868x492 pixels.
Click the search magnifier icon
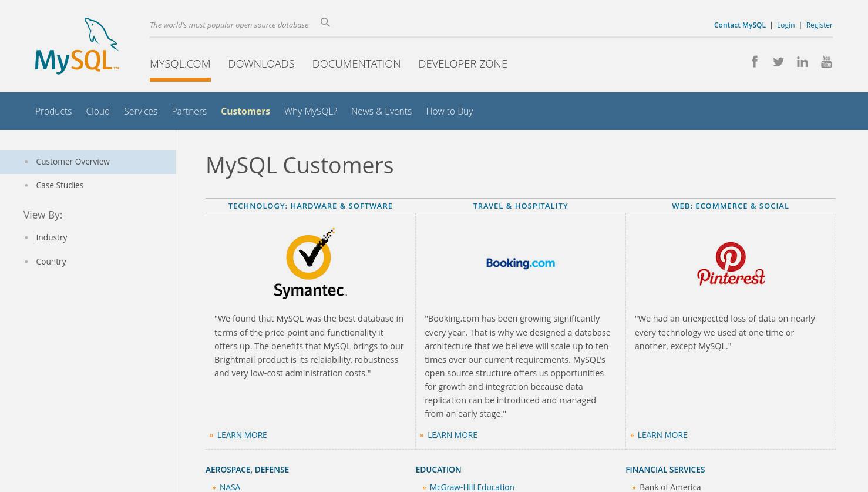325,22
